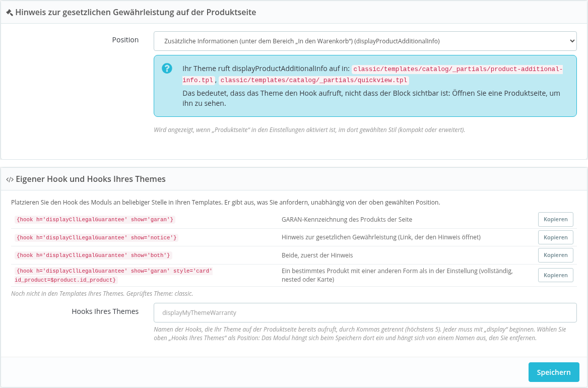Click the quickview.tpl template path
The height and width of the screenshot is (388, 588).
coord(313,80)
